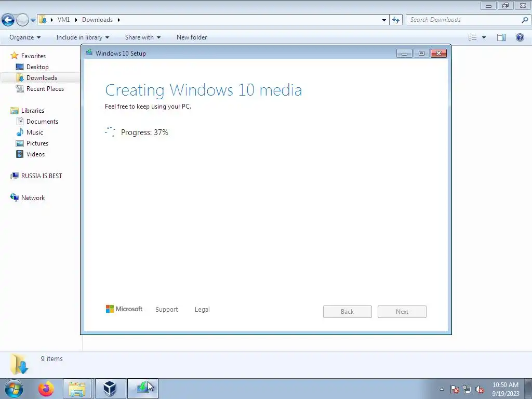Click the search magnifier icon
The image size is (532, 399).
525,20
